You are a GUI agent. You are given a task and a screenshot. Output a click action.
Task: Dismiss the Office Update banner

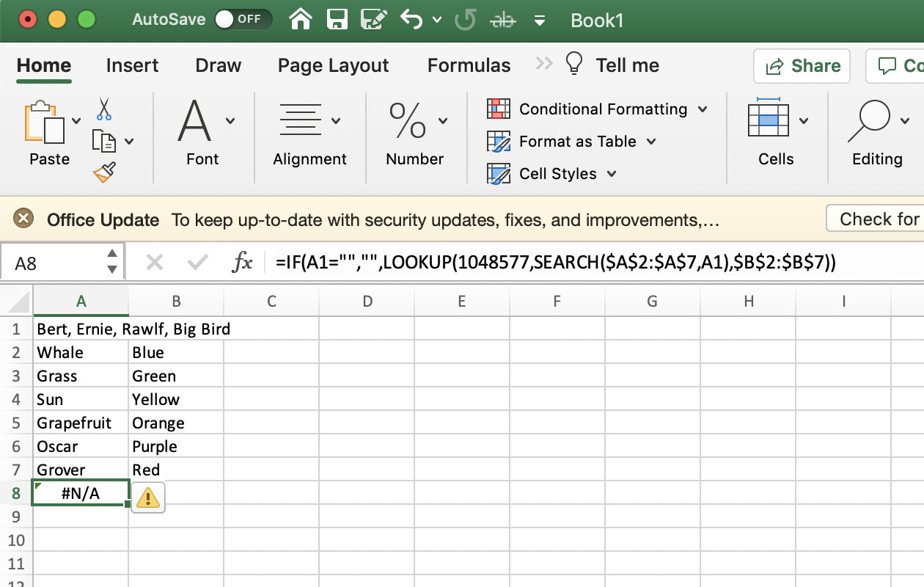[24, 219]
